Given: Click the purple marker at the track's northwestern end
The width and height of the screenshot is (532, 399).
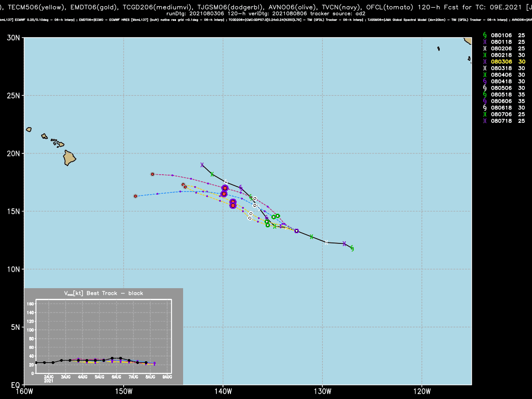Looking at the screenshot, I should [x=202, y=165].
